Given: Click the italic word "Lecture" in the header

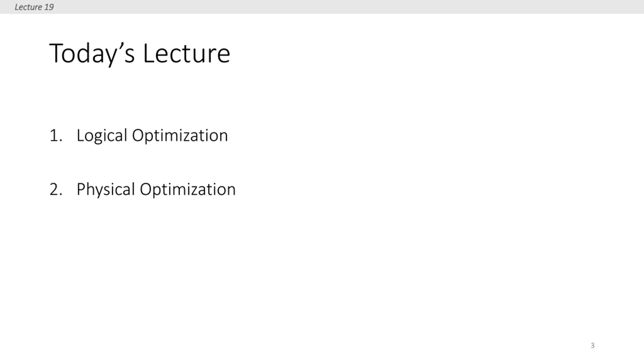Looking at the screenshot, I should pos(28,7).
